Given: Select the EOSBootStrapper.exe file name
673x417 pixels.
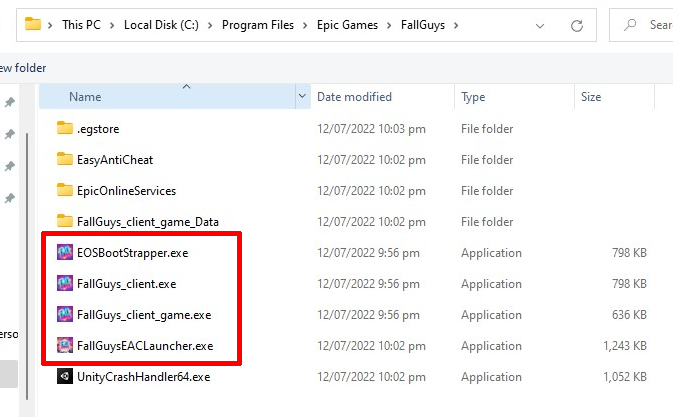Looking at the screenshot, I should [x=132, y=253].
